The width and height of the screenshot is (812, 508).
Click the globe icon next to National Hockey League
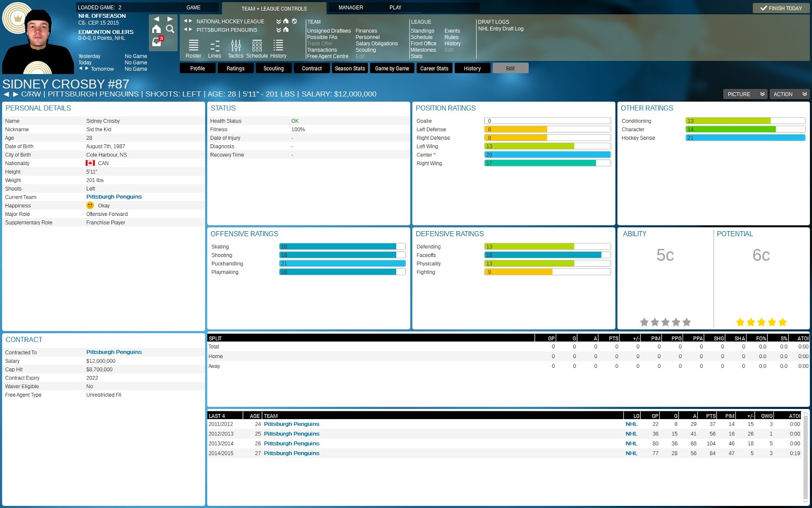294,21
